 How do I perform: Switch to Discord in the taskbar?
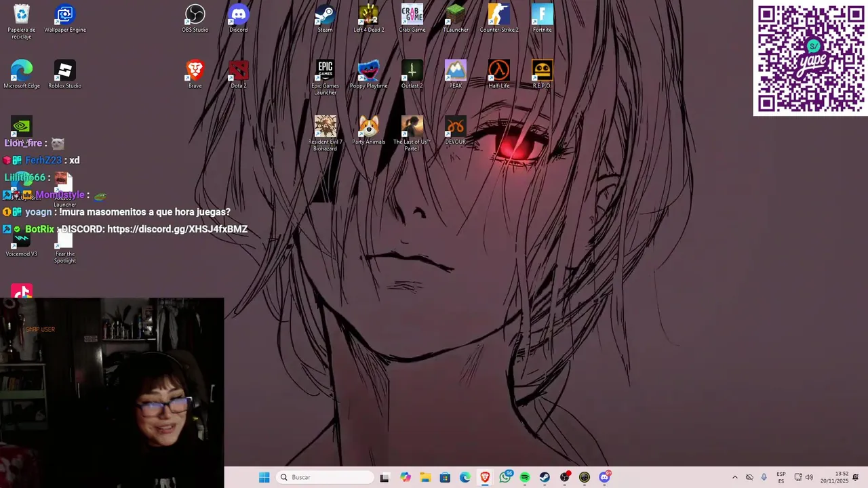coord(604,477)
